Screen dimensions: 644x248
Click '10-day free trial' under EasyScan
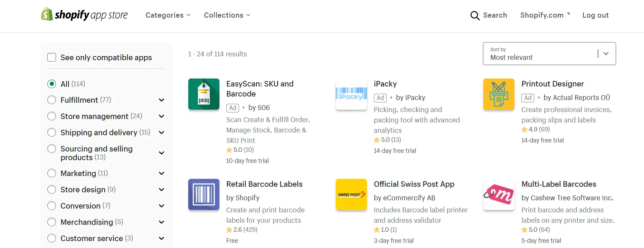(x=247, y=161)
